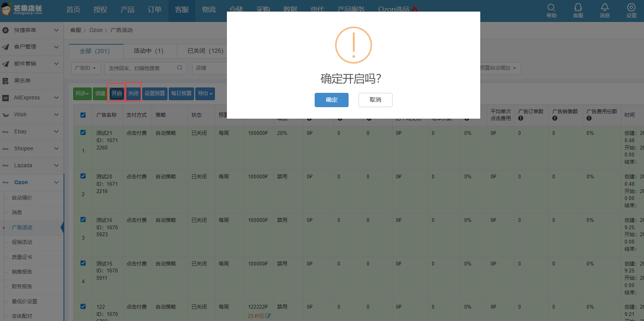Click the AliExpress sidebar icon
The height and width of the screenshot is (321, 644).
tap(5, 98)
